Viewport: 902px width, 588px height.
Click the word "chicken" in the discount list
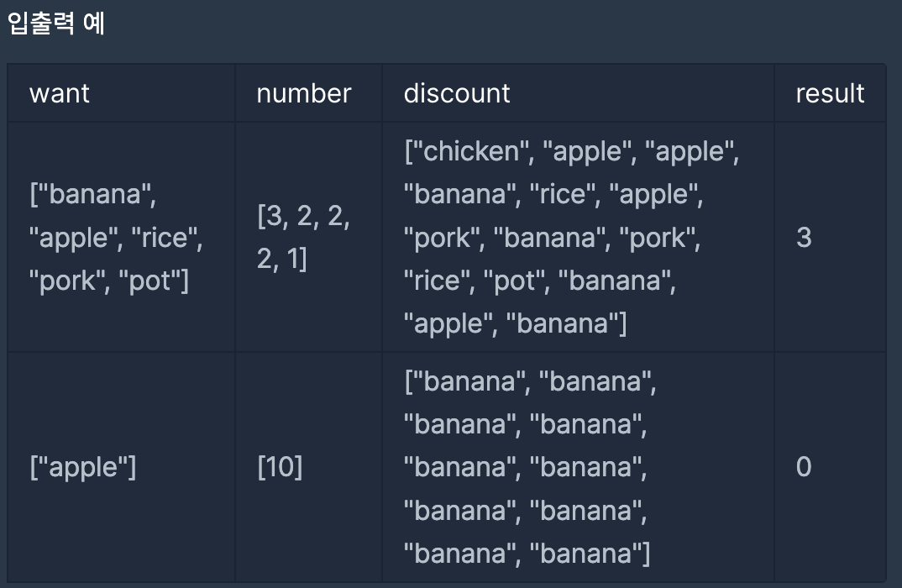[473, 152]
